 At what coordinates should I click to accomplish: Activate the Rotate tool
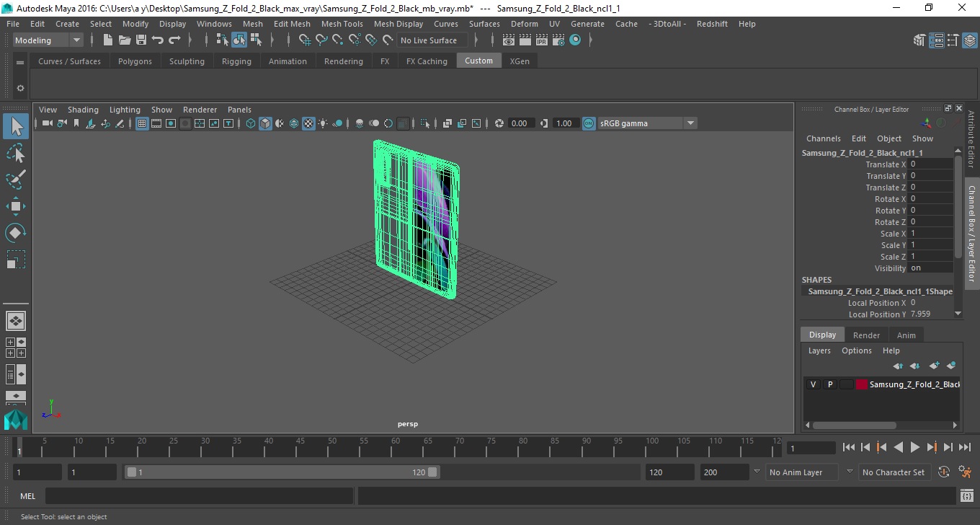[16, 233]
